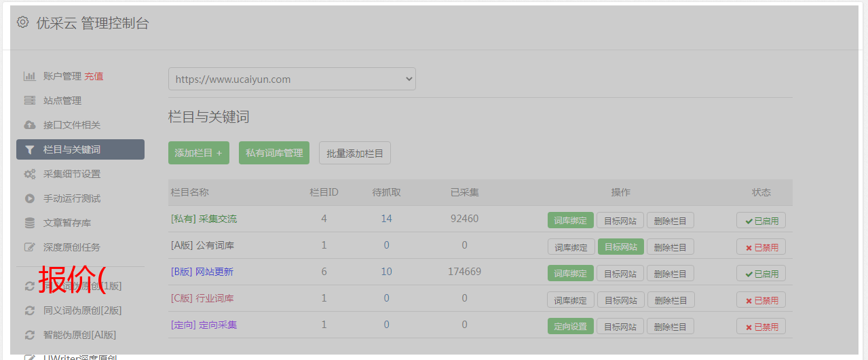
Task: Click 词库绑定 in the 网站更新 row
Action: pos(571,273)
